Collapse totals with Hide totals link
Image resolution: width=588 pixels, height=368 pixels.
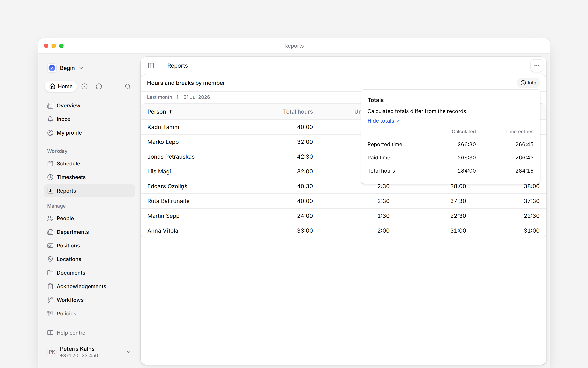[x=384, y=121]
